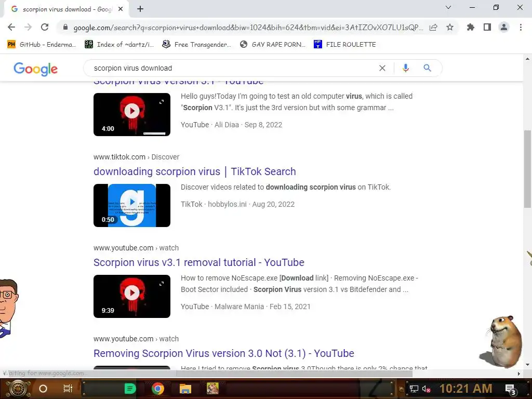Click the hamster desktop buddy

(x=502, y=341)
